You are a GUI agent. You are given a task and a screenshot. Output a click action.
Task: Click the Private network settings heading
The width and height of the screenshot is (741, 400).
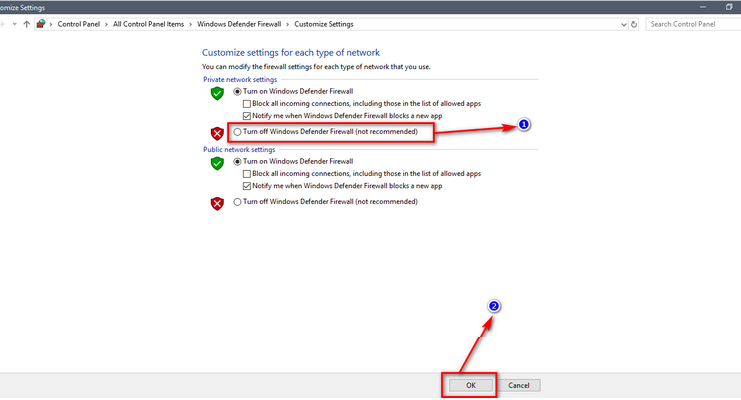(240, 79)
